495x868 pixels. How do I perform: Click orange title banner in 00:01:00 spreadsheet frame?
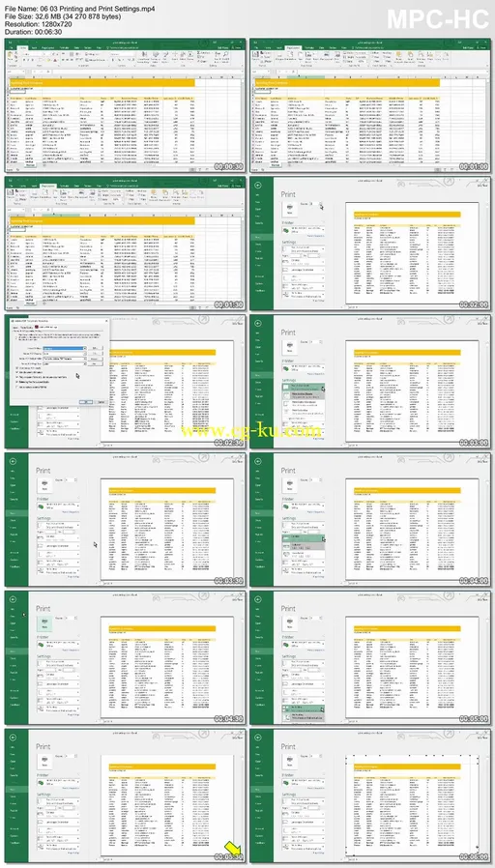(x=347, y=82)
